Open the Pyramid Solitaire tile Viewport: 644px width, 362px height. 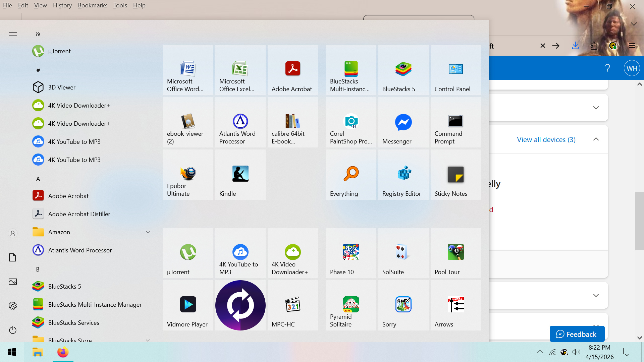tap(351, 305)
